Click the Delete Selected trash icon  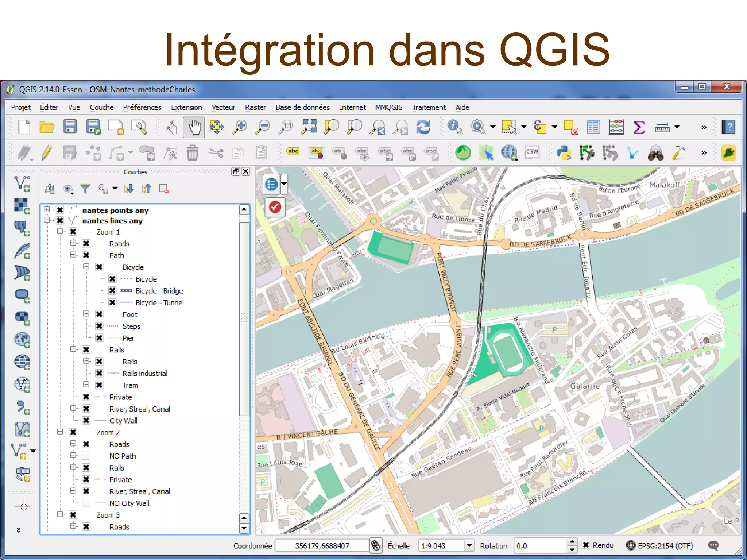pos(193,152)
